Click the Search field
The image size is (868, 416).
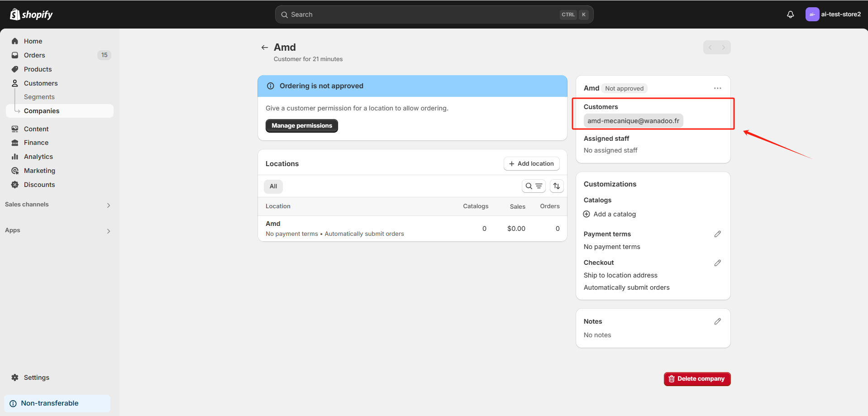(x=434, y=14)
